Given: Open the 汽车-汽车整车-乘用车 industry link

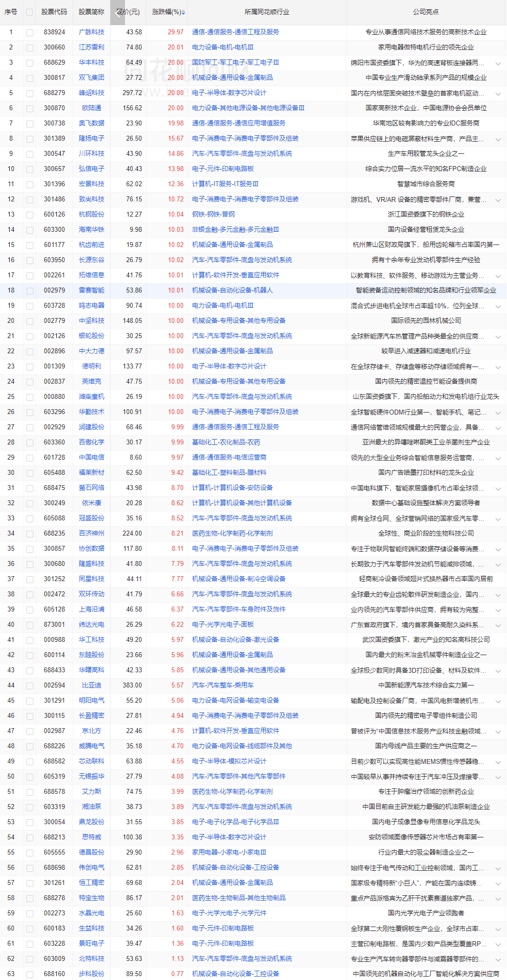Looking at the screenshot, I should (223, 685).
